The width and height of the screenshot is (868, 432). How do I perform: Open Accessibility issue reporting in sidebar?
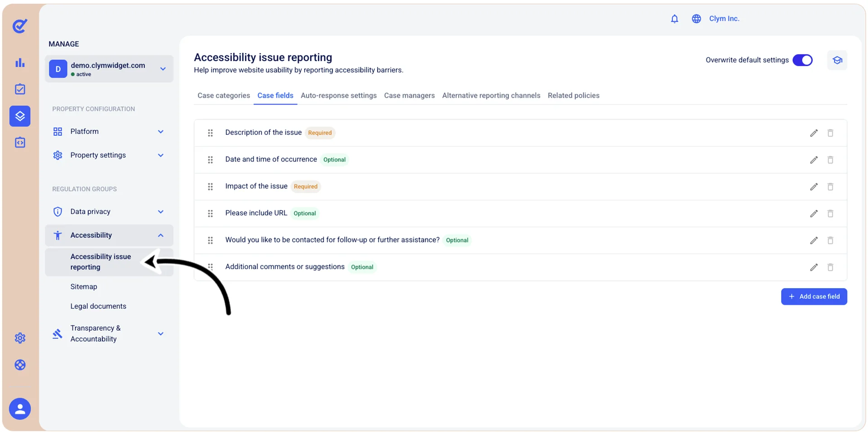109,262
